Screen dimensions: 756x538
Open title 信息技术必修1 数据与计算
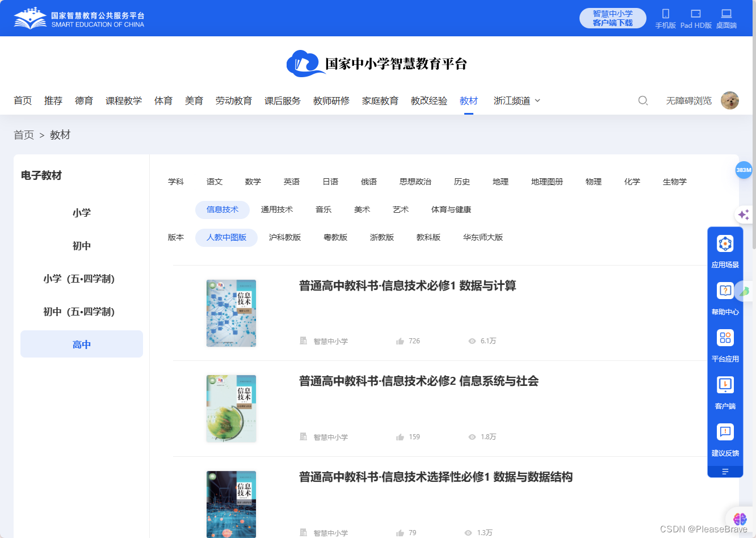[x=408, y=285]
